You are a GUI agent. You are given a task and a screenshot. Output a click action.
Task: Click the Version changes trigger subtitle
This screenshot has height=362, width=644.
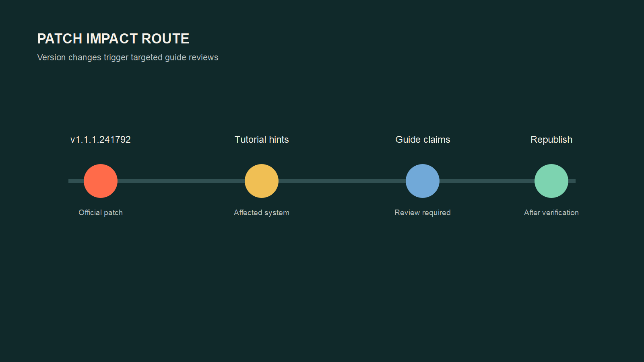coord(128,58)
